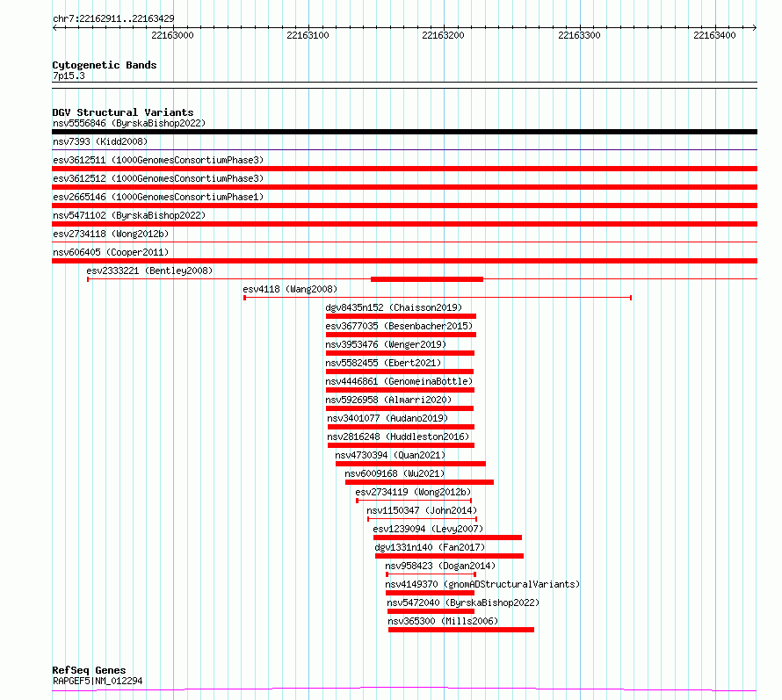The height and width of the screenshot is (700, 782).
Task: Open nsv5472040 (ByrskaBishop2022) variant
Action: (x=463, y=603)
